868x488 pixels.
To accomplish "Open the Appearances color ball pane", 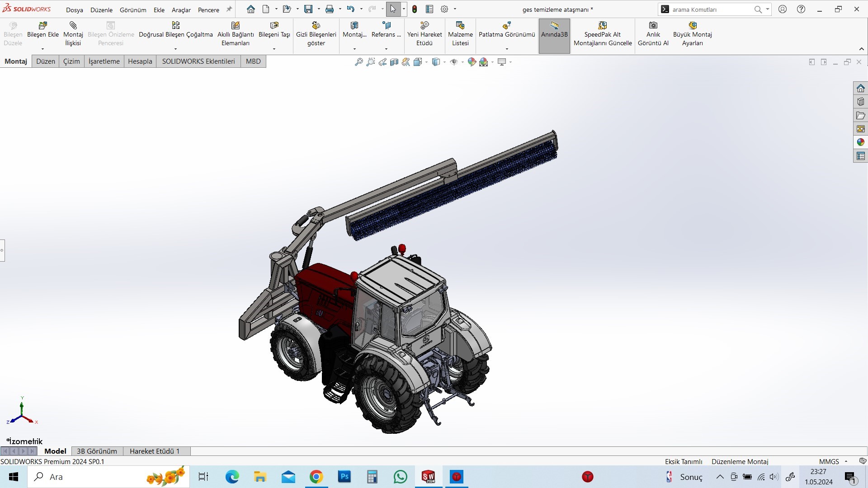I will [x=860, y=142].
